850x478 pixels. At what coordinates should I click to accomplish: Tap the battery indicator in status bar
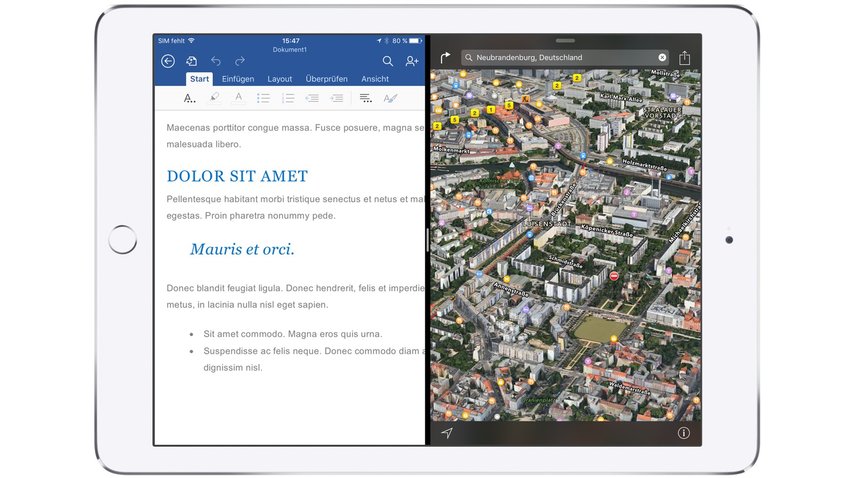point(416,41)
